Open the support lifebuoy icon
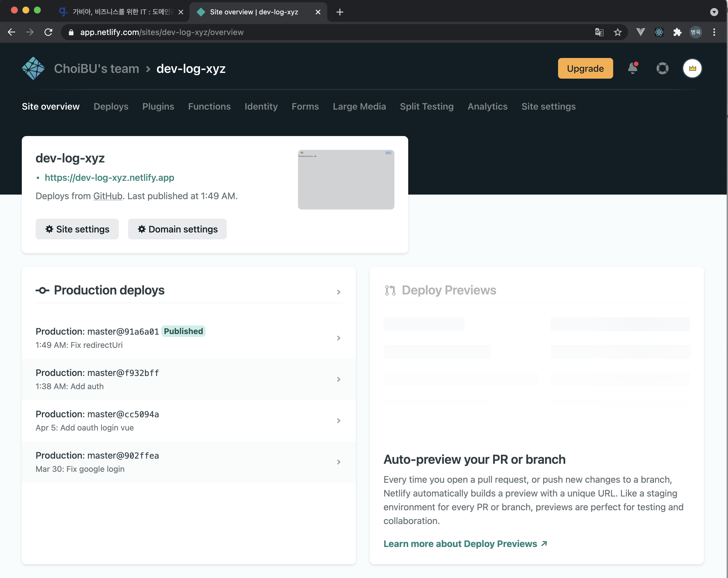This screenshot has width=728, height=578. click(662, 69)
